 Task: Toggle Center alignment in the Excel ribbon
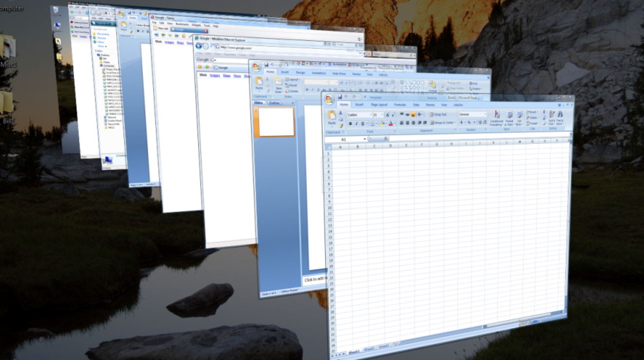tap(407, 123)
